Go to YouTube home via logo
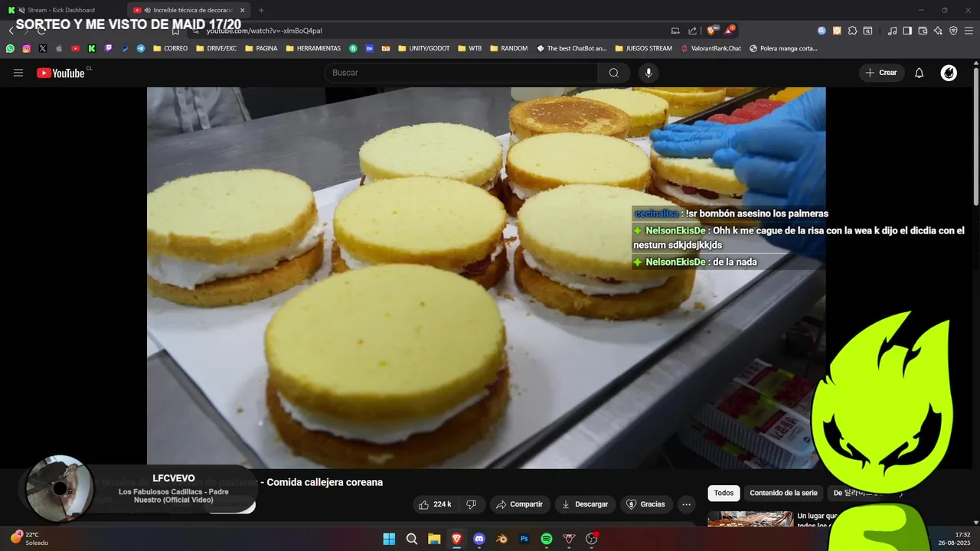980x551 pixels. pos(60,73)
